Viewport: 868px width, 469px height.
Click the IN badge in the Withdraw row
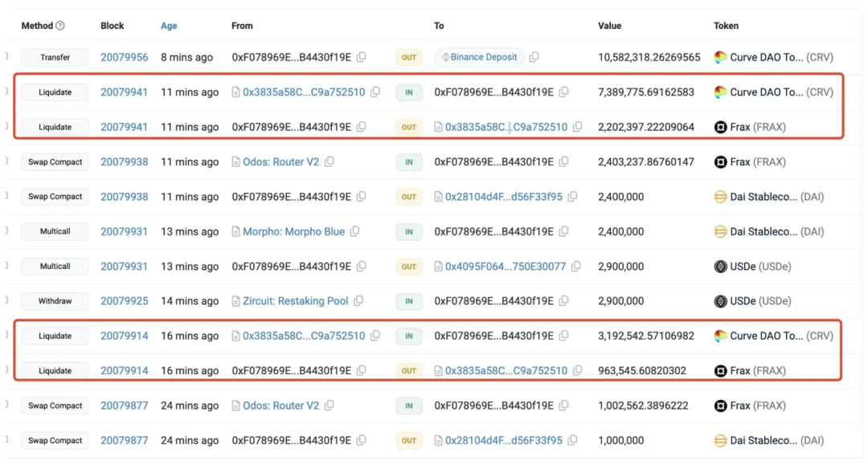coord(409,301)
